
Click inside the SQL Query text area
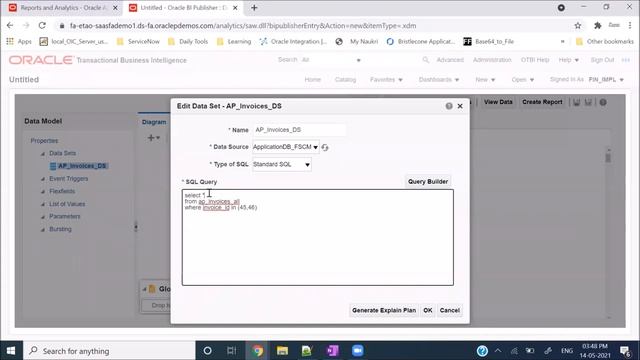pyautogui.click(x=318, y=237)
